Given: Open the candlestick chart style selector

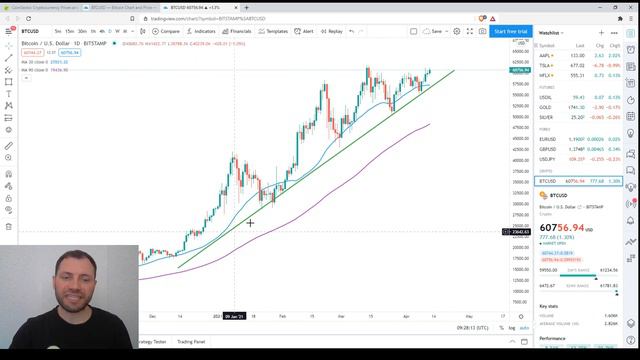Looking at the screenshot, I should (142, 31).
